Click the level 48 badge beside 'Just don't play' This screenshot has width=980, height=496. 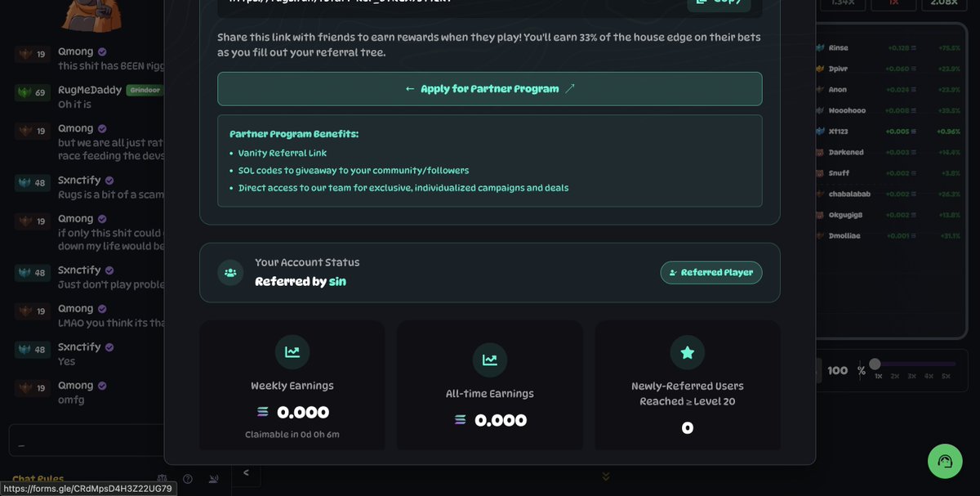[x=33, y=273]
